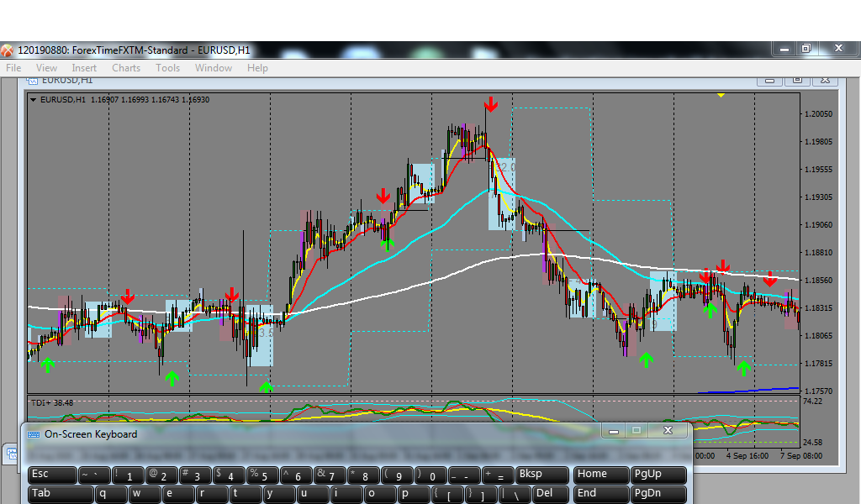Screen dimensions: 861x504
Task: Click the backslash key on the keyboard
Action: pyautogui.click(x=515, y=494)
